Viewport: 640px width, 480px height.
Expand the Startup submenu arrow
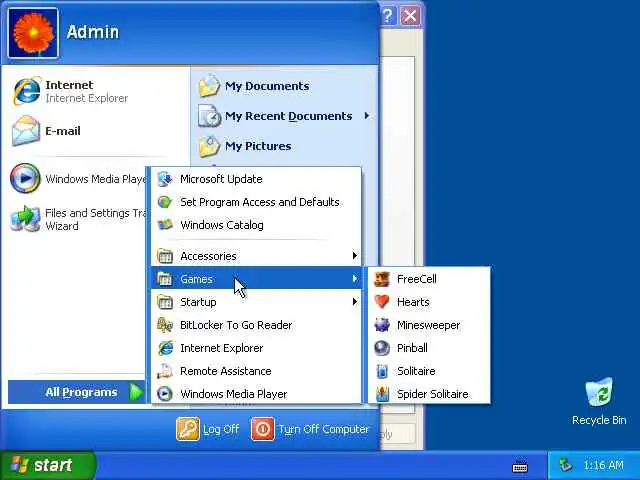point(355,302)
